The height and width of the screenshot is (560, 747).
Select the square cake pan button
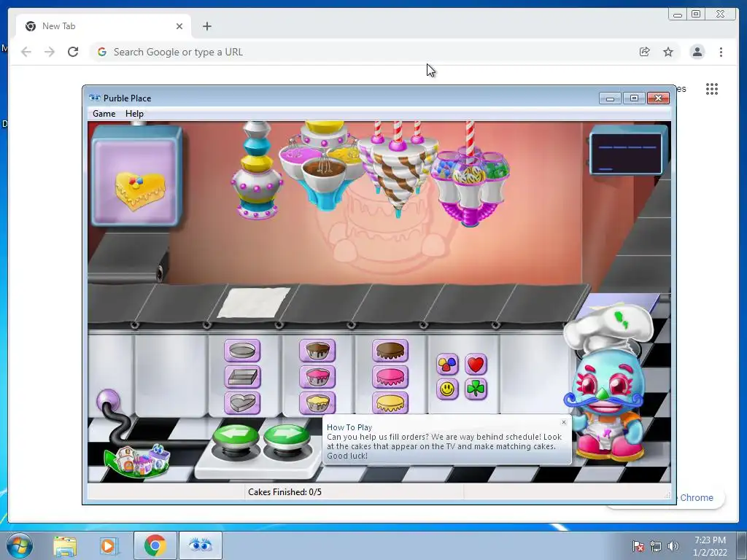242,377
